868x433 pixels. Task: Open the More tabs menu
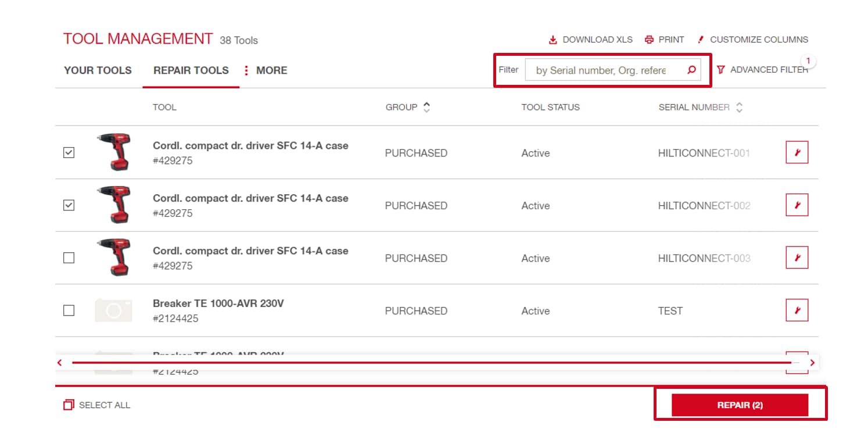click(266, 70)
